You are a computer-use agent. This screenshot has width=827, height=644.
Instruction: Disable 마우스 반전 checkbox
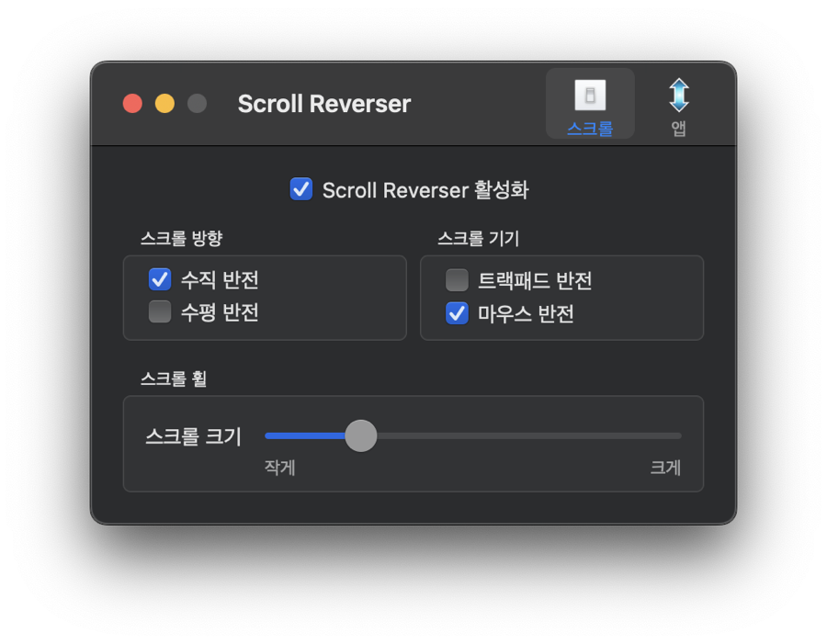[x=457, y=313]
